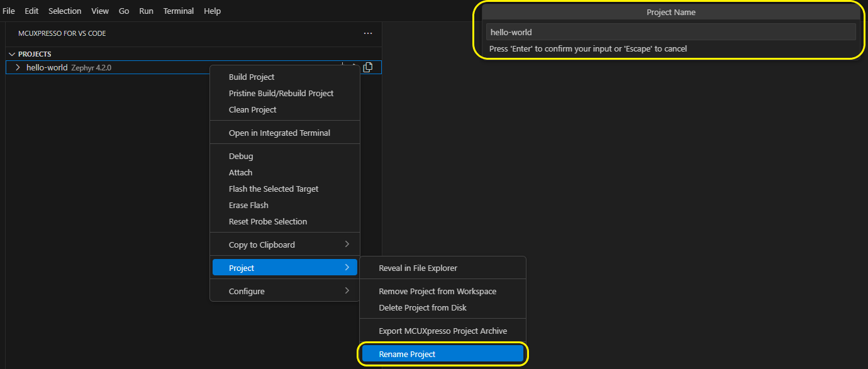Open the Terminal menu in menu bar
868x369 pixels.
click(x=179, y=11)
